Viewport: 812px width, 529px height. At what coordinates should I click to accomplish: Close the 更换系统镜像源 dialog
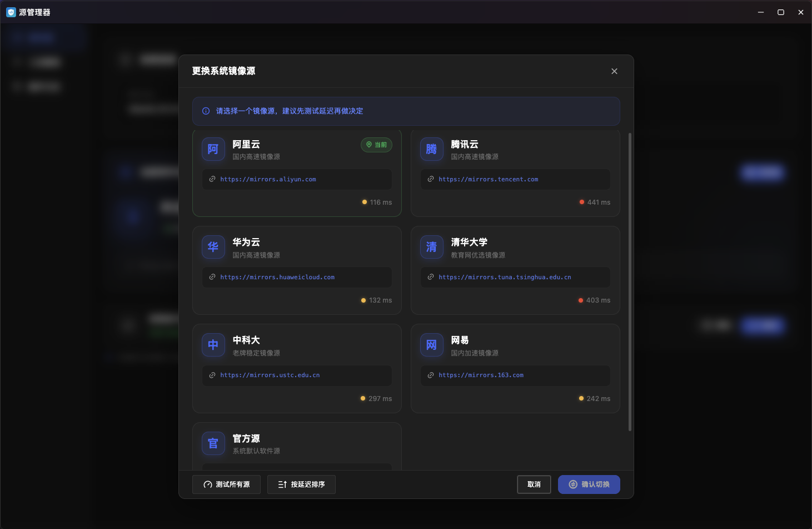click(x=614, y=71)
